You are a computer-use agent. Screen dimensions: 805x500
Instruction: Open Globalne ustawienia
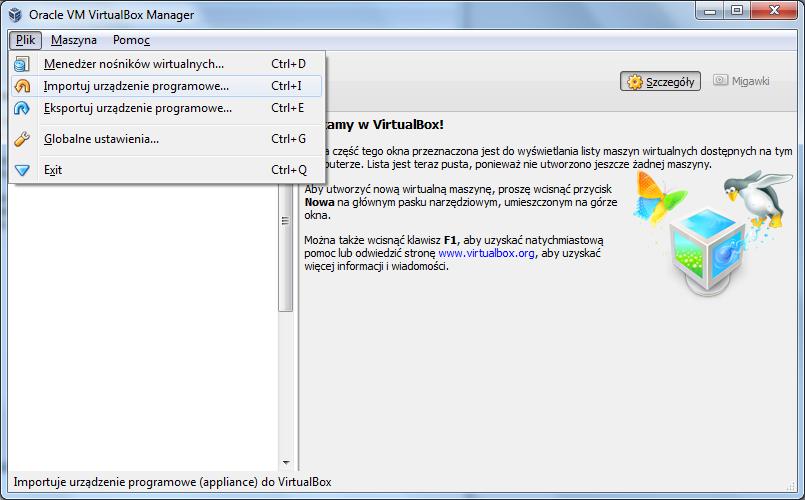tap(166, 139)
